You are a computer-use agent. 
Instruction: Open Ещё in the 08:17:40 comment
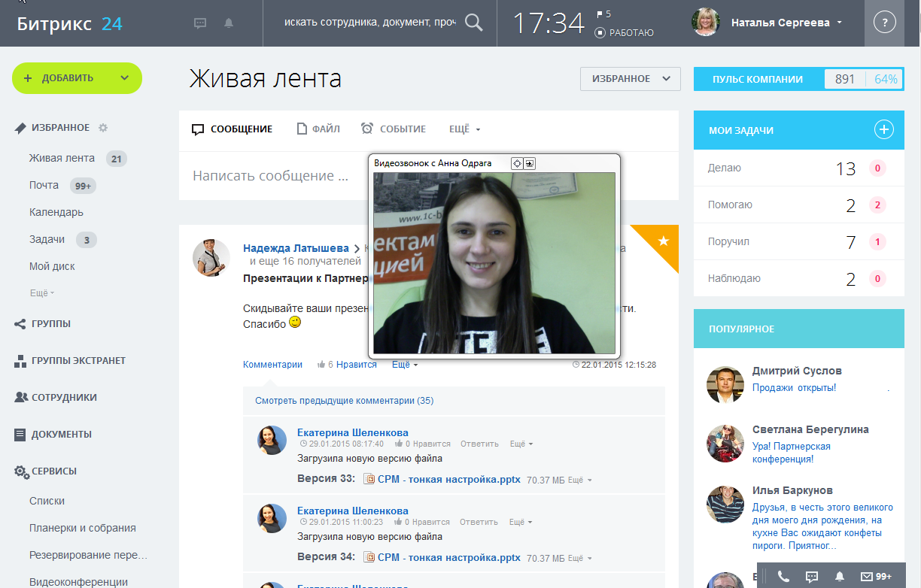tap(521, 444)
